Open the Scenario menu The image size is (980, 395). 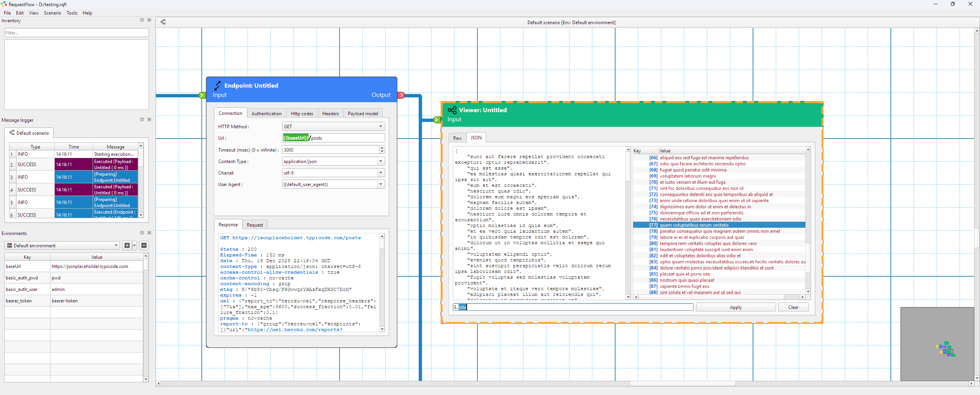tap(52, 13)
